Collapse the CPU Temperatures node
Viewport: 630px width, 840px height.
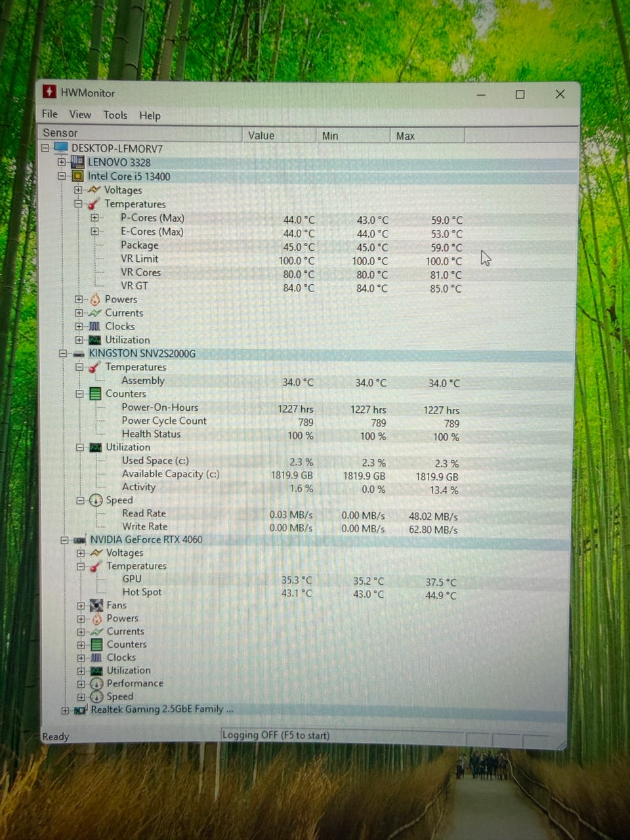tap(78, 203)
